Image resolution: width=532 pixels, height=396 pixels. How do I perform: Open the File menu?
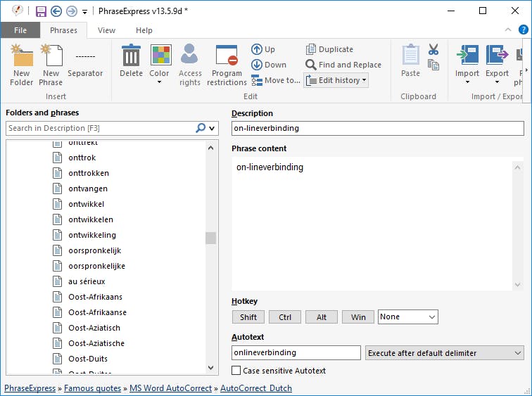tap(20, 30)
